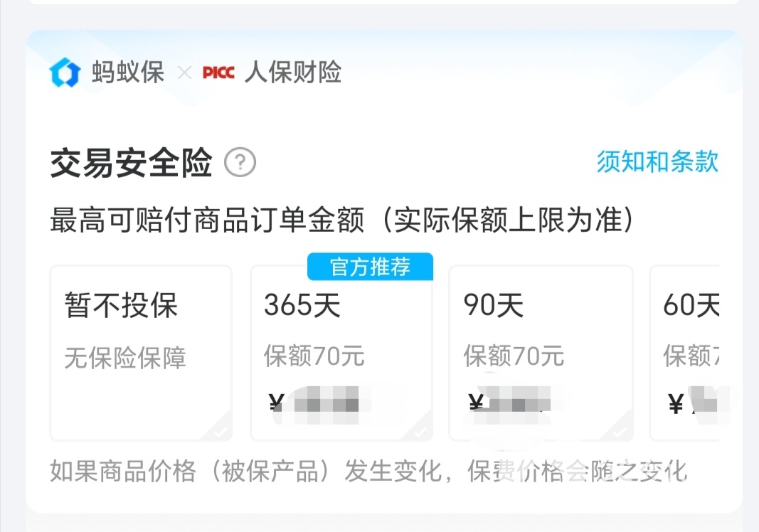The image size is (759, 532).
Task: Select the 暂不投保 option card
Action: pyautogui.click(x=141, y=353)
